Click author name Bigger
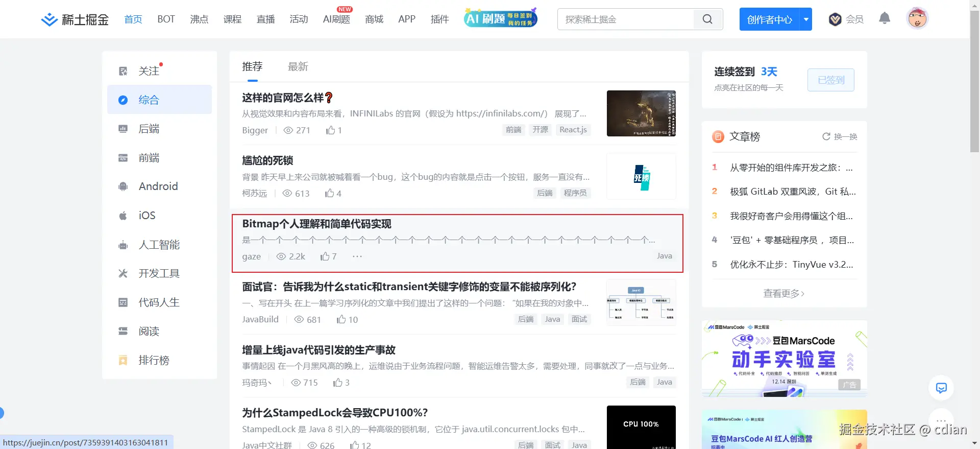The height and width of the screenshot is (449, 980). 255,130
